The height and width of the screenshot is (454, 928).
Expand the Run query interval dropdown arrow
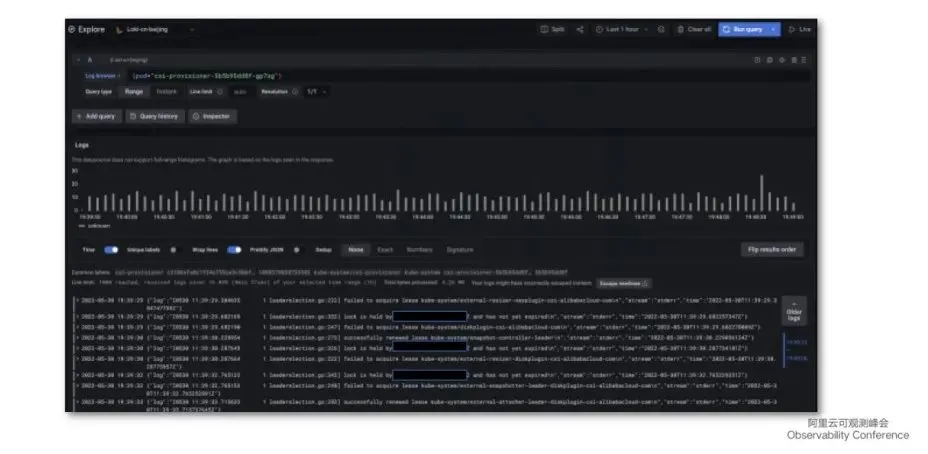(774, 29)
